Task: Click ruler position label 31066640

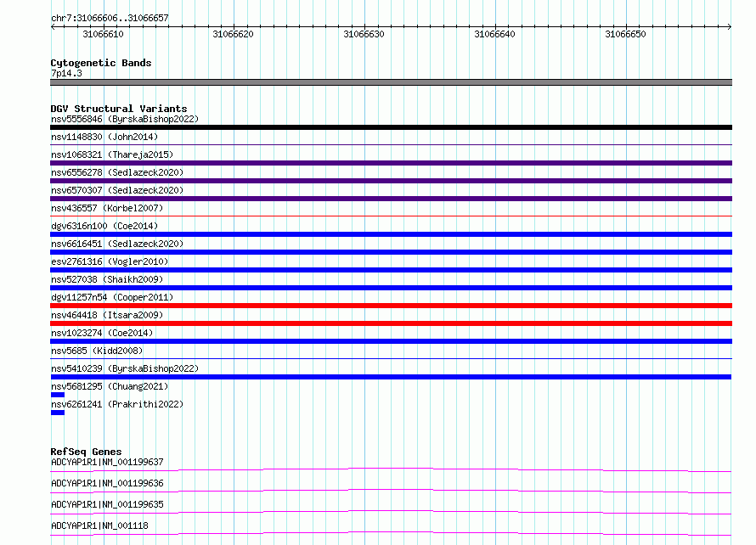Action: pos(494,34)
